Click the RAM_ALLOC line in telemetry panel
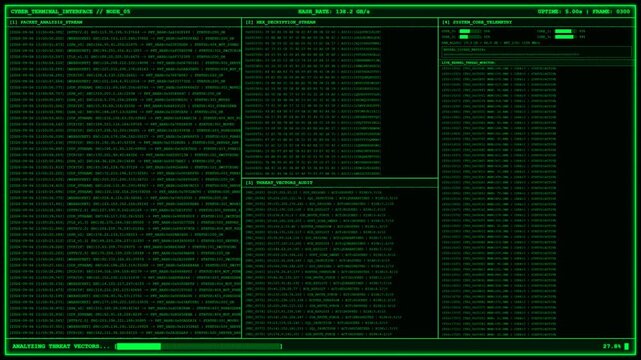The image size is (641, 360). pos(491,42)
